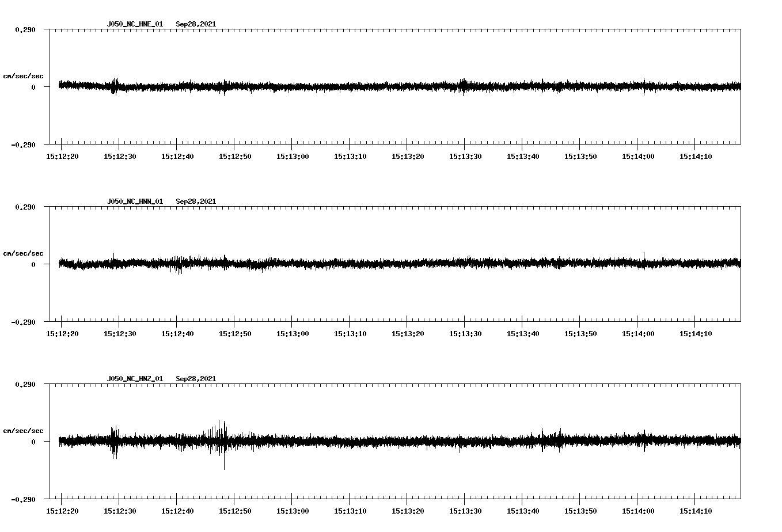Pick the 15:13:00 time label on HNN axis
Viewport: 782px width, 532px height.
click(293, 334)
